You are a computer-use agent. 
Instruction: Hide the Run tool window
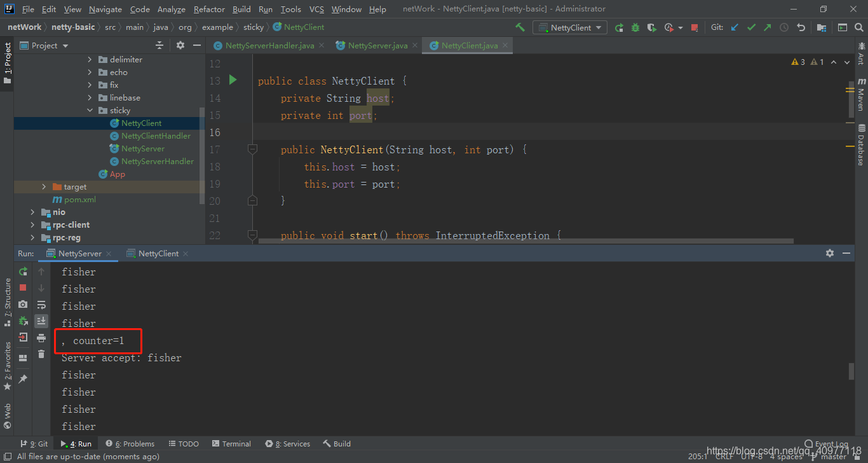click(847, 253)
